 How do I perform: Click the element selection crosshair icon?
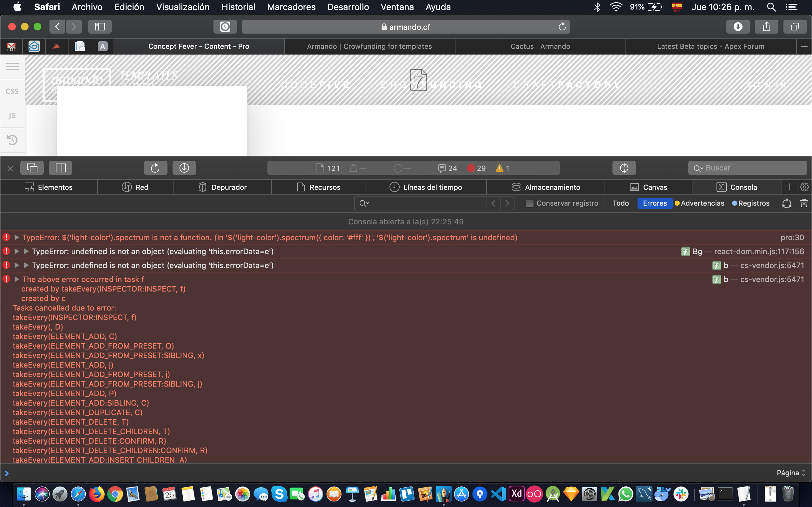click(624, 168)
